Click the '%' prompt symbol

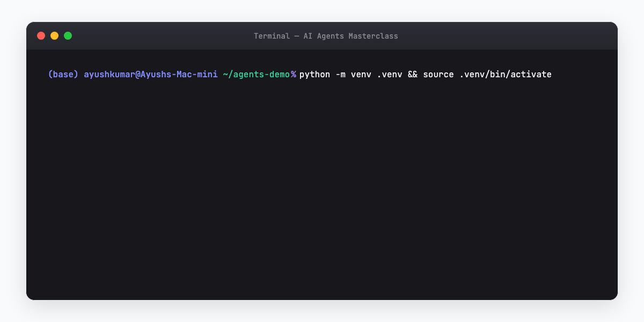click(294, 74)
